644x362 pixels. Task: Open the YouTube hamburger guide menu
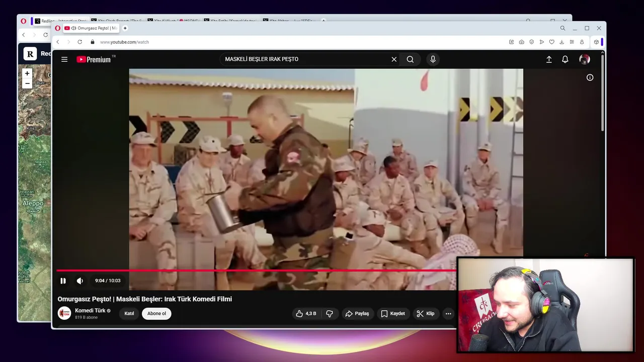point(64,59)
